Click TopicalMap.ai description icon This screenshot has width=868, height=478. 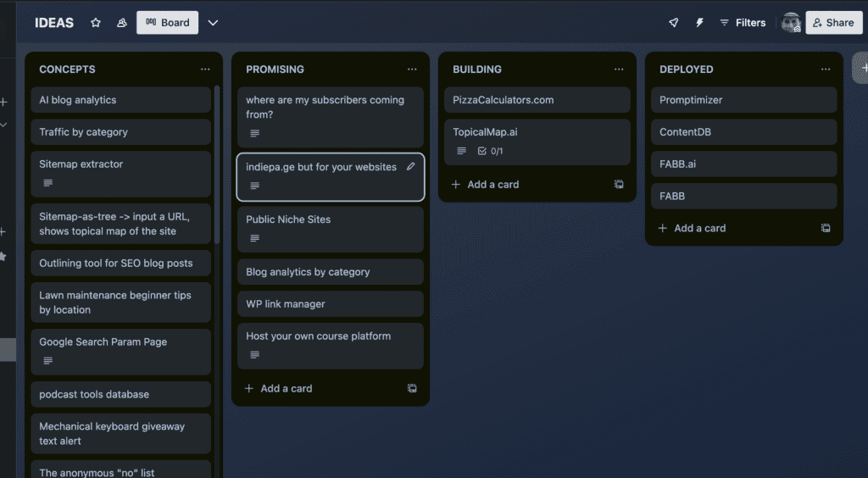point(461,151)
